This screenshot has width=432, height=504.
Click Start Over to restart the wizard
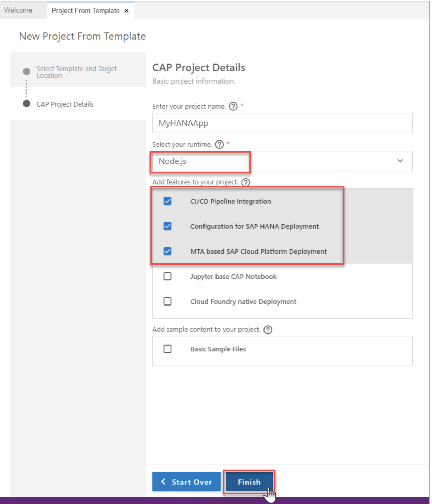[186, 482]
